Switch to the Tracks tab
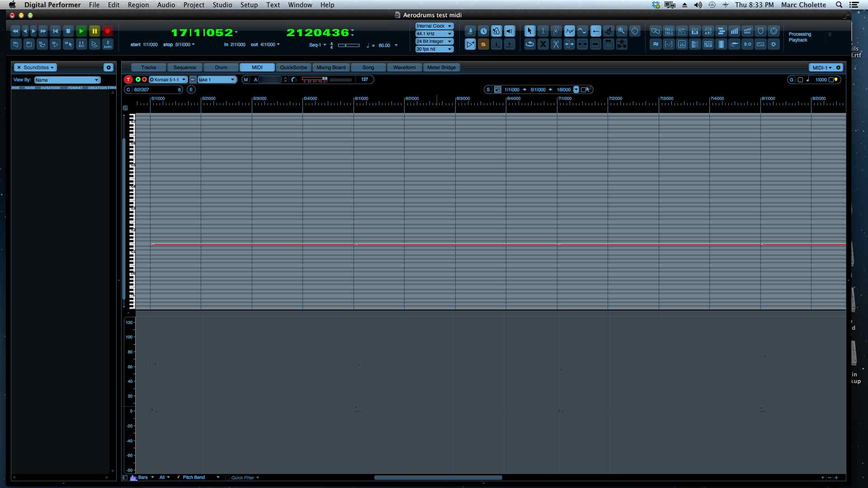Viewport: 868px width, 488px height. click(x=148, y=68)
